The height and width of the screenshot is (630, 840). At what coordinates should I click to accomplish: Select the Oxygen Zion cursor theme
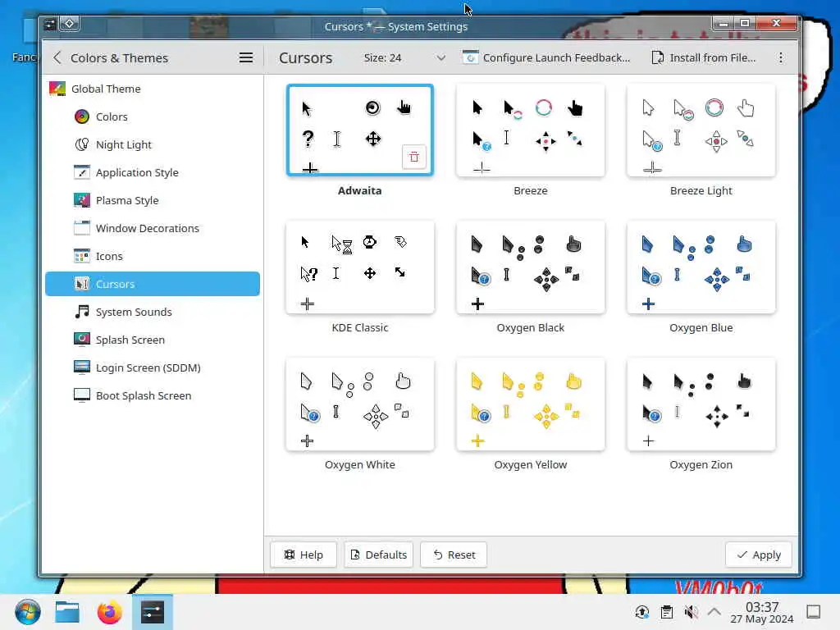pyautogui.click(x=701, y=404)
